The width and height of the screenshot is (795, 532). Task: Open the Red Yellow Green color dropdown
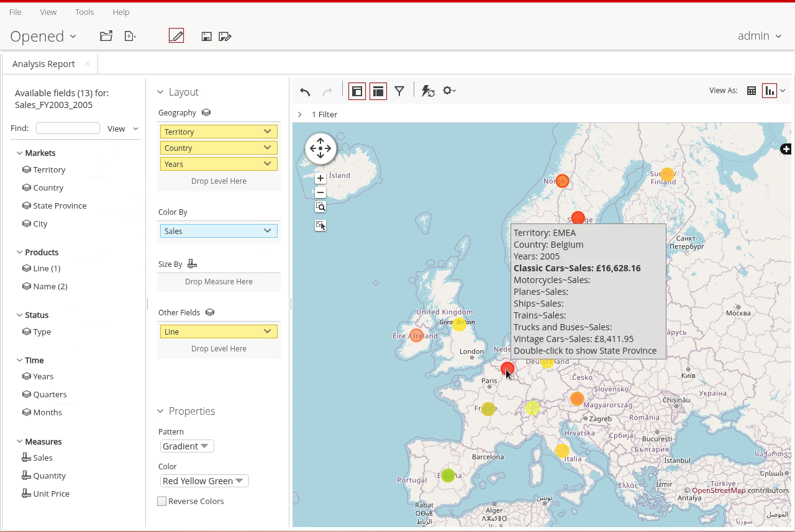click(x=204, y=481)
